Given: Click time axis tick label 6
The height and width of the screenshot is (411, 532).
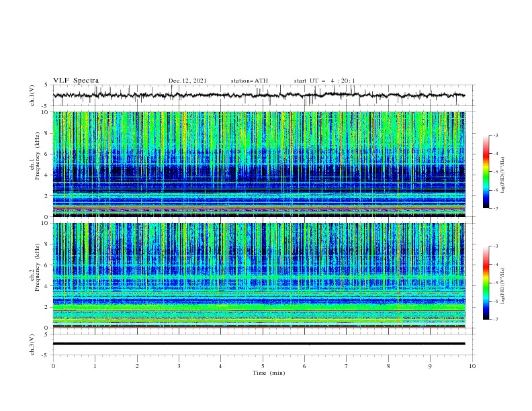Looking at the screenshot, I should click(x=304, y=366).
